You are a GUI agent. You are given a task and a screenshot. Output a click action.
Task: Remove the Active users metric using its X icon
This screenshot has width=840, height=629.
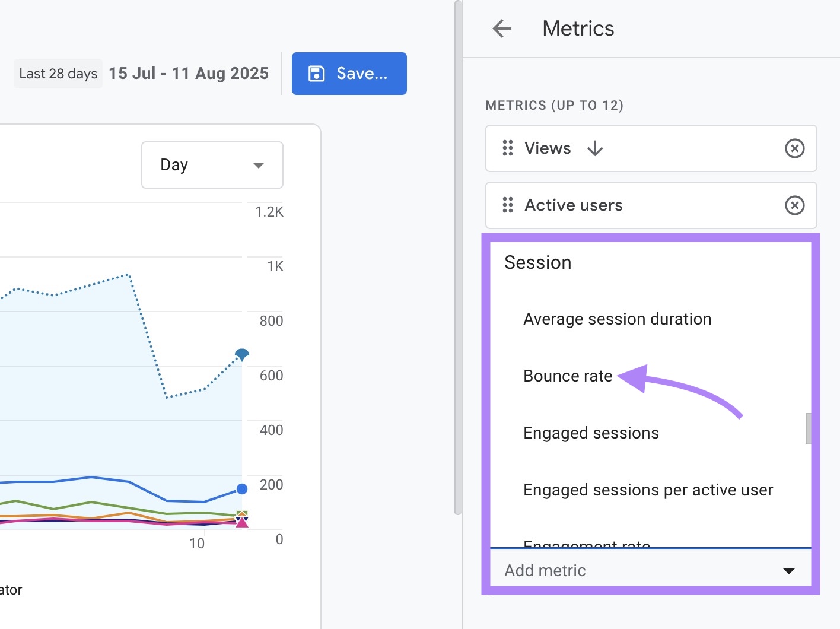click(794, 205)
